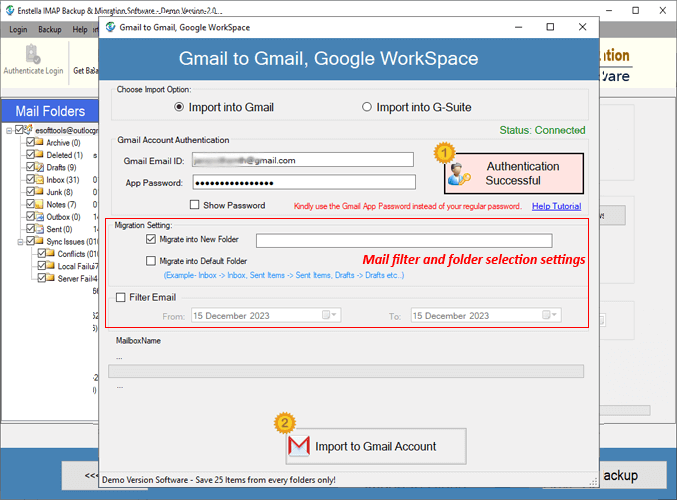677x500 pixels.
Task: Open the Help Tutorial link
Action: pyautogui.click(x=556, y=206)
